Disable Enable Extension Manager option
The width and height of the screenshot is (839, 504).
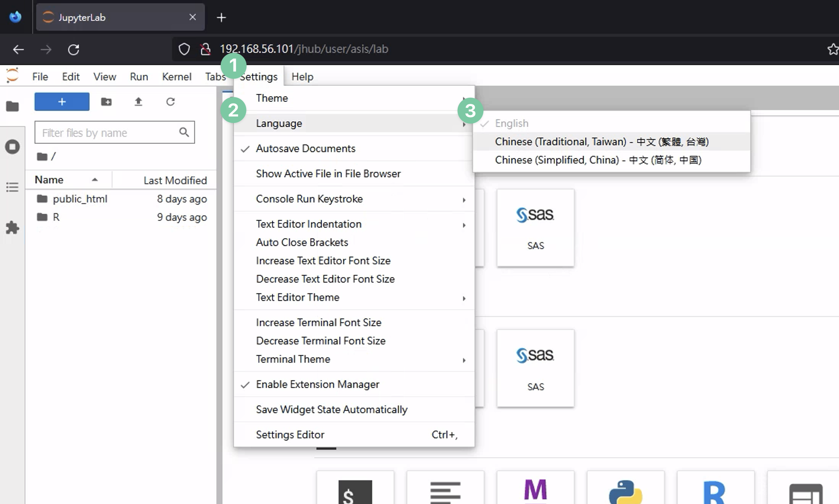[x=317, y=384]
